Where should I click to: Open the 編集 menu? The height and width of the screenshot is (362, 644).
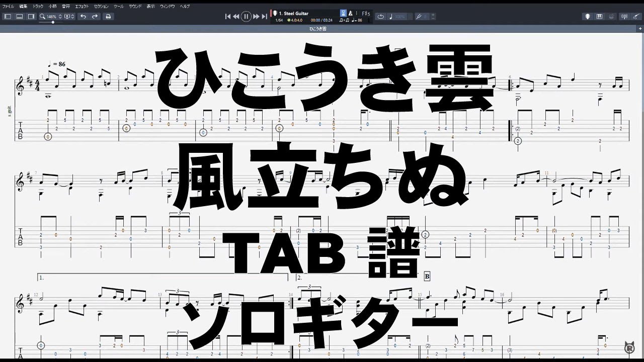(x=23, y=6)
